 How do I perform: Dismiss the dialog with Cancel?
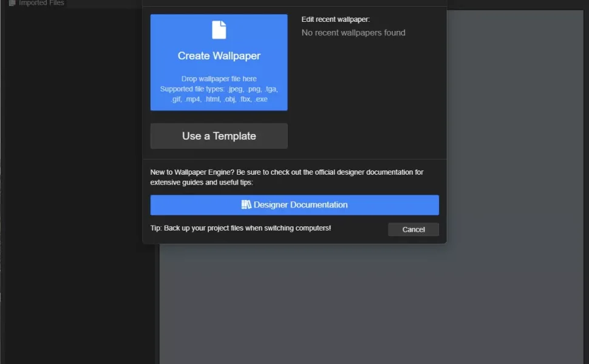[413, 229]
